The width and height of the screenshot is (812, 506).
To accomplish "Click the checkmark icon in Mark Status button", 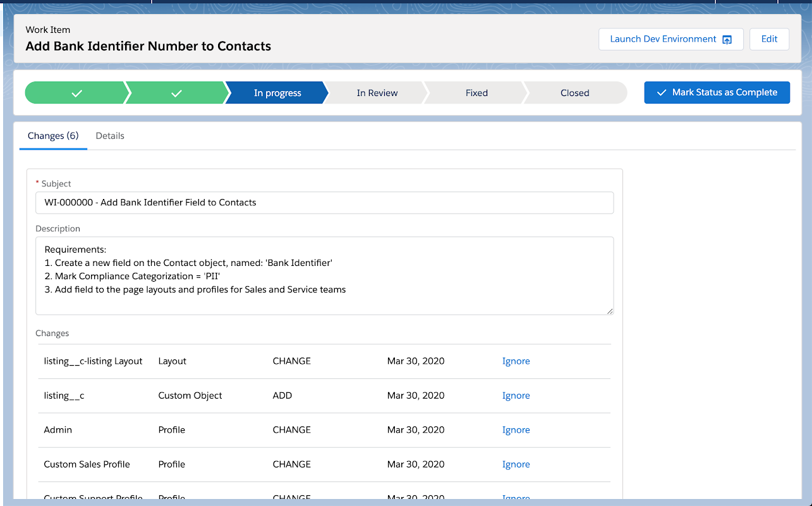I will 662,93.
